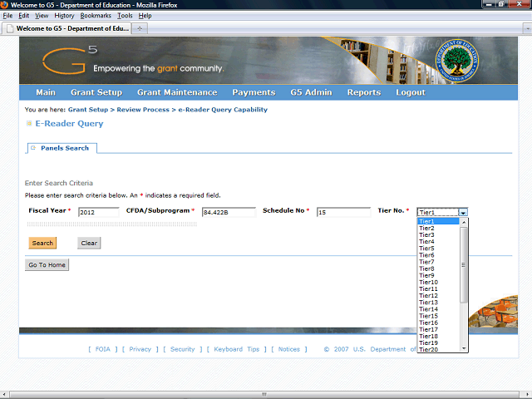Viewport: 532px width, 399px height.
Task: Open the Tools menu
Action: [x=125, y=16]
